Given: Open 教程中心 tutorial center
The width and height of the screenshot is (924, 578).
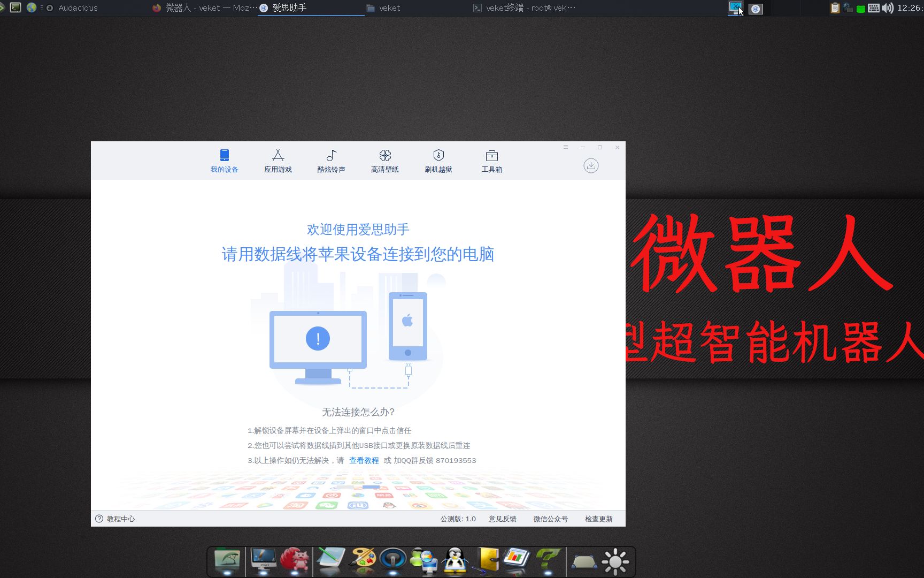Looking at the screenshot, I should (x=115, y=519).
